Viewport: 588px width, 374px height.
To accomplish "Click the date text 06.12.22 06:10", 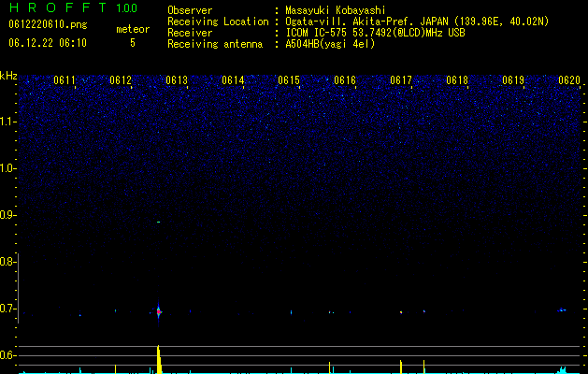I will pos(48,43).
